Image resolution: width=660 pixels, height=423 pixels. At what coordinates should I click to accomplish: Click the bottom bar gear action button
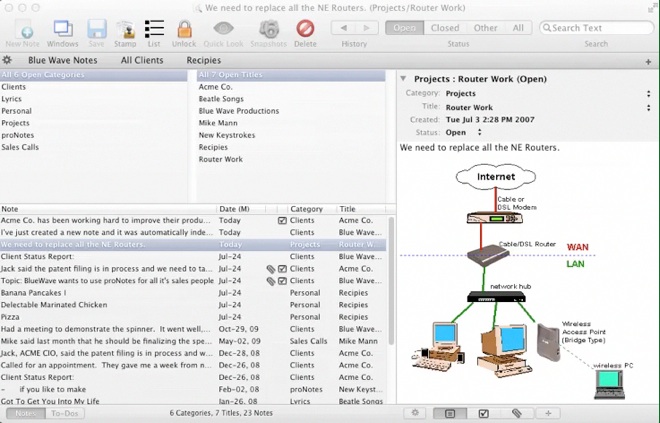tap(415, 413)
